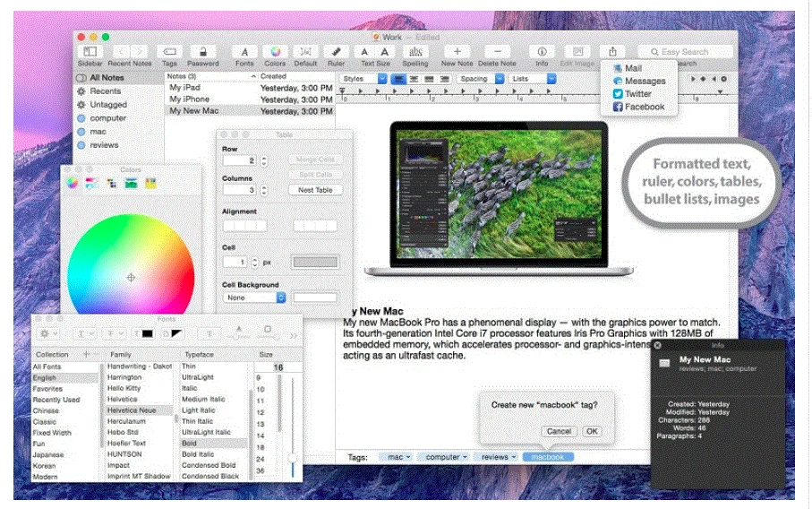Open the Spacing dropdown
This screenshot has height=509, width=812.
(480, 79)
